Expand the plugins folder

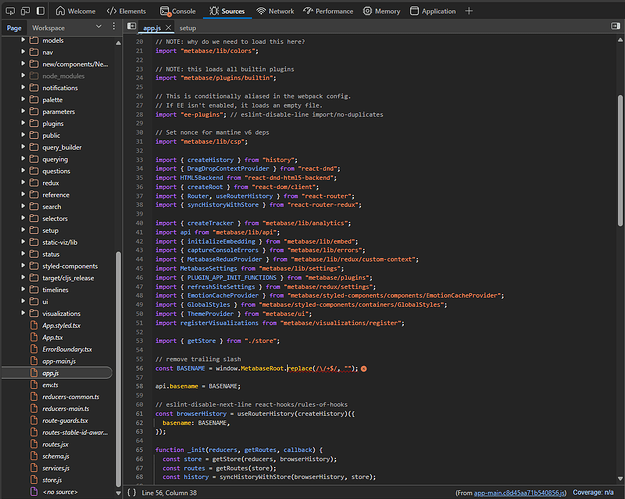pyautogui.click(x=23, y=123)
